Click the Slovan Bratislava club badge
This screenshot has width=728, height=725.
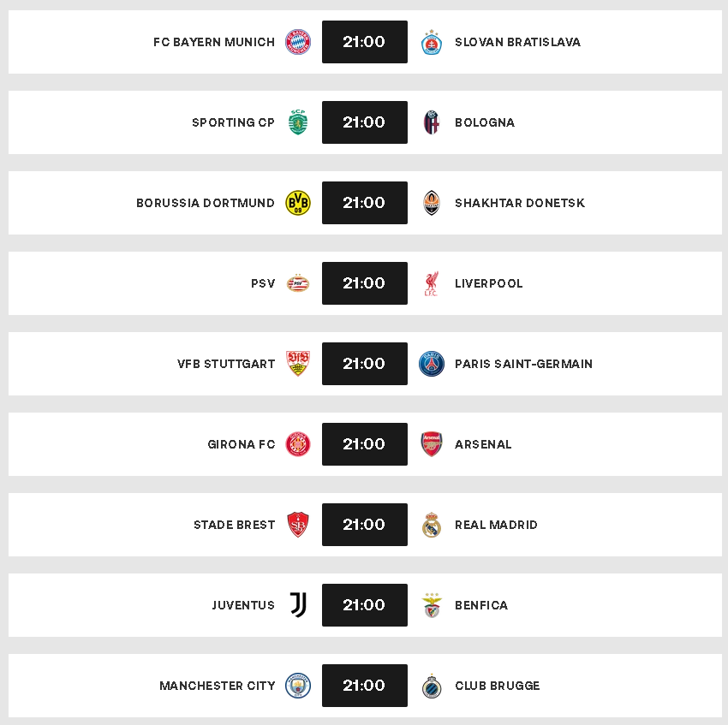432,42
